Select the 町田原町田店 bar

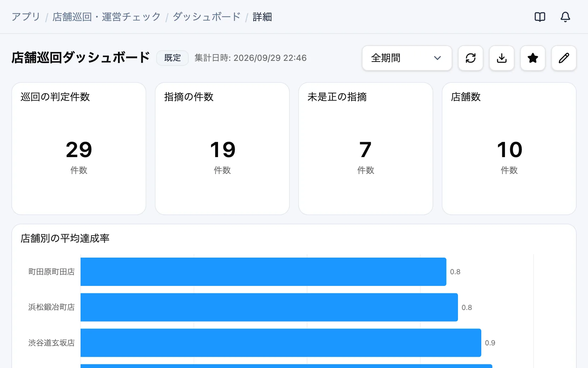point(263,272)
